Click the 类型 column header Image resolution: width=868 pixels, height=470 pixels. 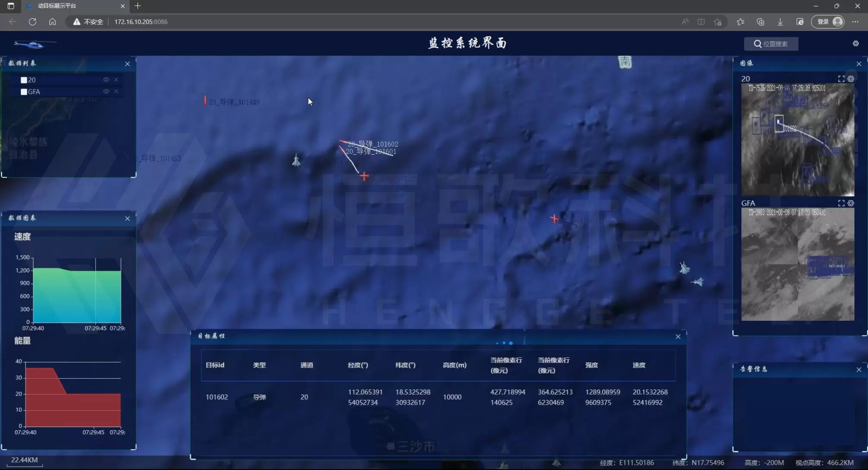(x=259, y=365)
